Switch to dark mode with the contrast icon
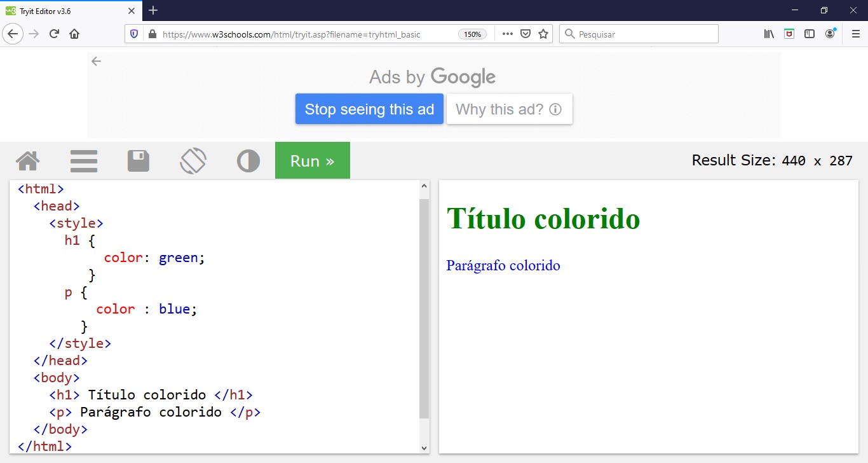Viewport: 868px width, 463px height. click(x=248, y=160)
